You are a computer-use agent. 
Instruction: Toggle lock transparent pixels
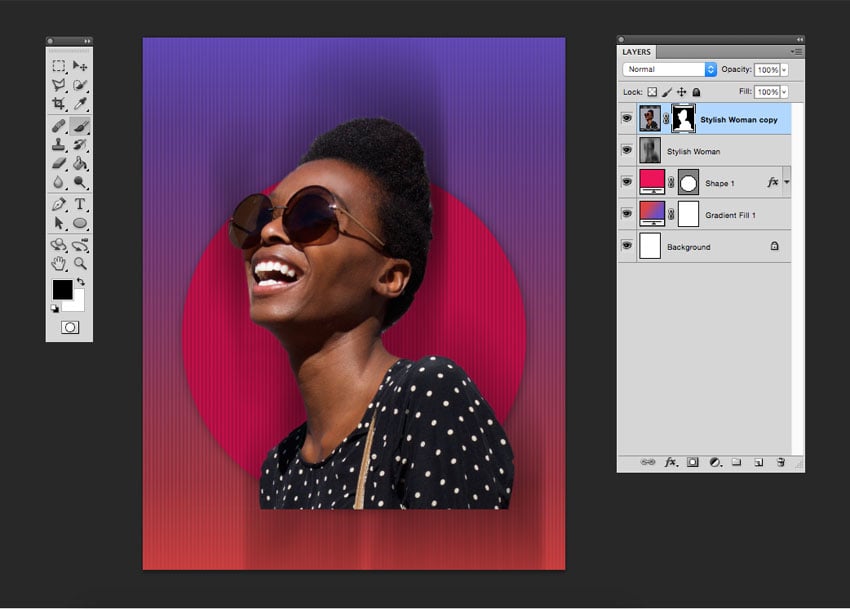652,92
